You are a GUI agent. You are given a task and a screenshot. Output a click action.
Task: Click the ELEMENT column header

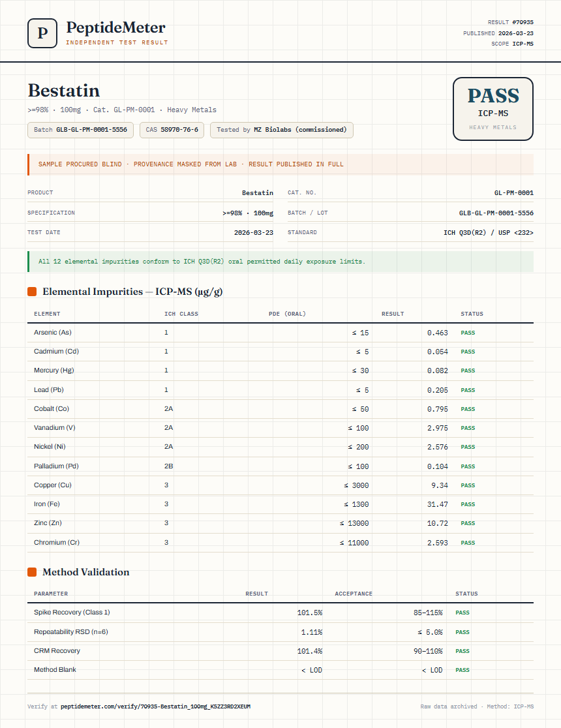click(x=47, y=314)
